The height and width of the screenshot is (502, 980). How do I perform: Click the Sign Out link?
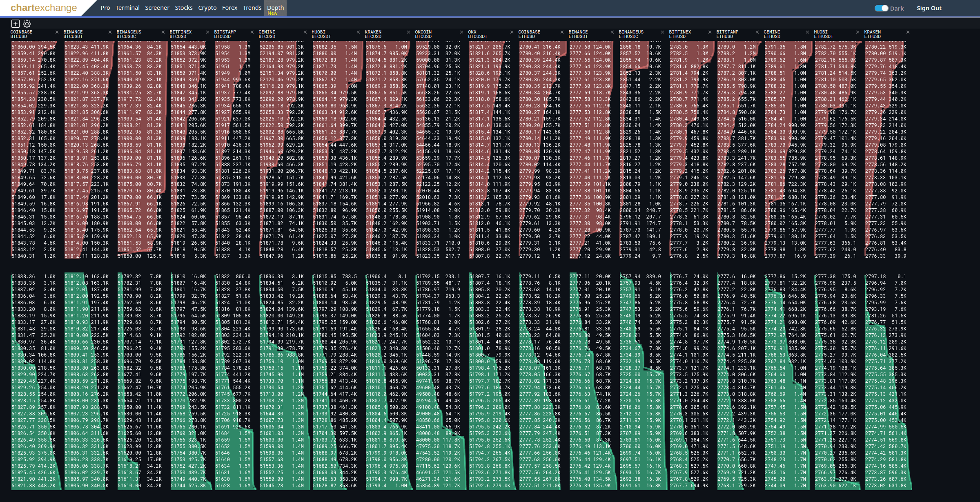tap(929, 8)
